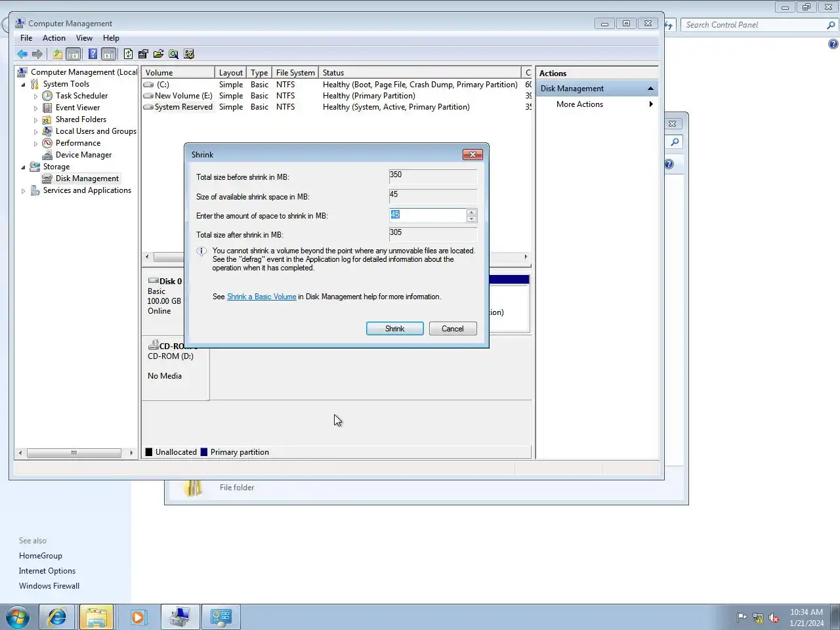
Task: Open Internet Options in Control Panel
Action: pyautogui.click(x=47, y=571)
